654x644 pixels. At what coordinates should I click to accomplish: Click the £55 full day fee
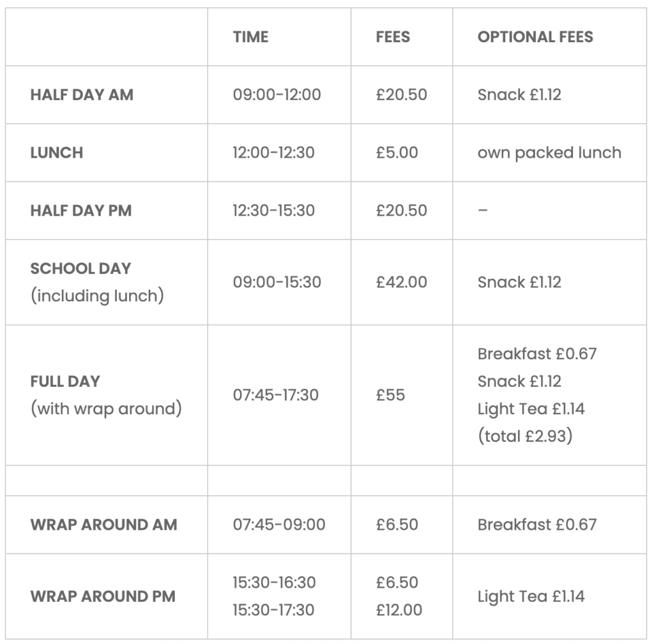(390, 394)
